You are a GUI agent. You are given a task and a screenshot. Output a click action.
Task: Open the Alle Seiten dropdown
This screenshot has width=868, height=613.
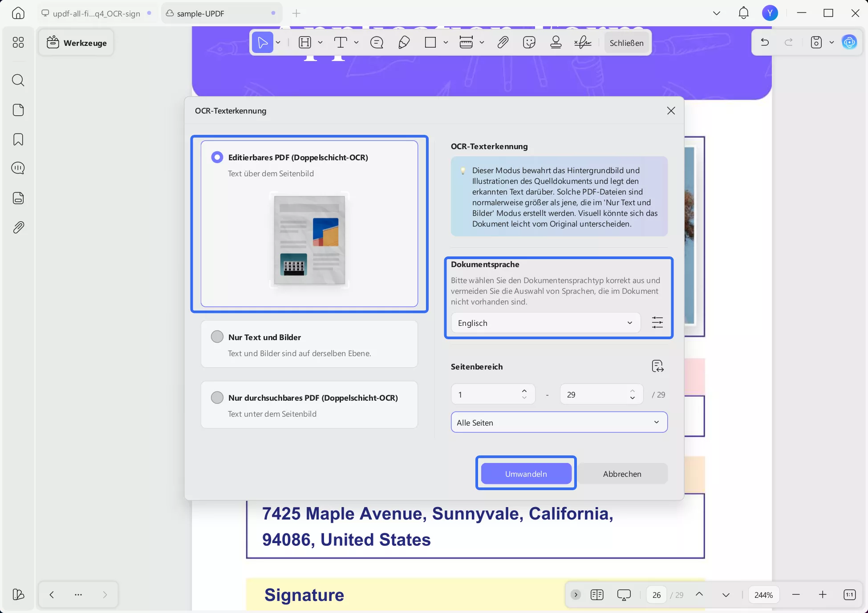point(559,422)
